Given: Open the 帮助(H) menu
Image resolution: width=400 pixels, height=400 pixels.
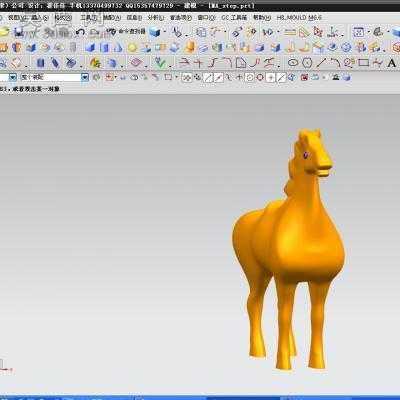Looking at the screenshot, I should 262,18.
